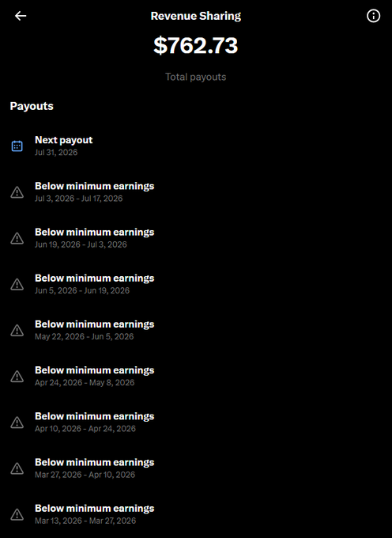Click date range Mar 13, 2026 - Mar 27, 2026
Image resolution: width=392 pixels, height=538 pixels.
click(85, 520)
